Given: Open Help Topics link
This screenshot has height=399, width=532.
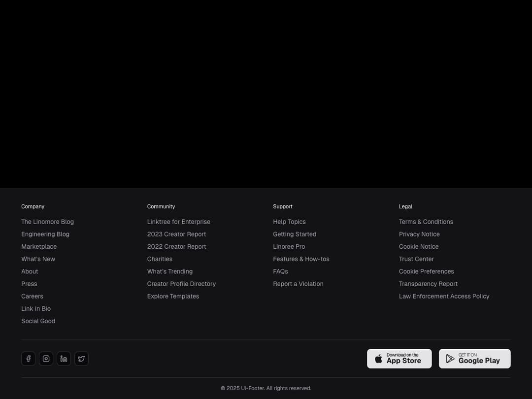Looking at the screenshot, I should click(290, 222).
